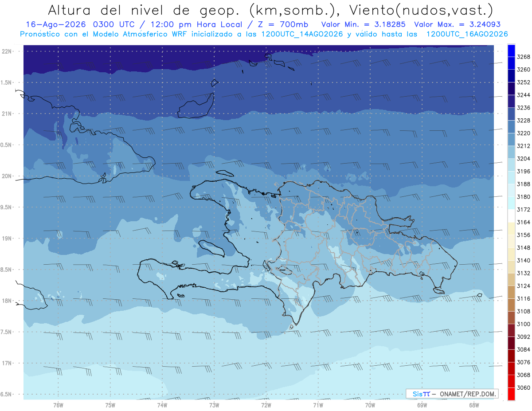532x411 pixels.
Task: Click the colorbar value '3228'
Action: click(x=524, y=121)
